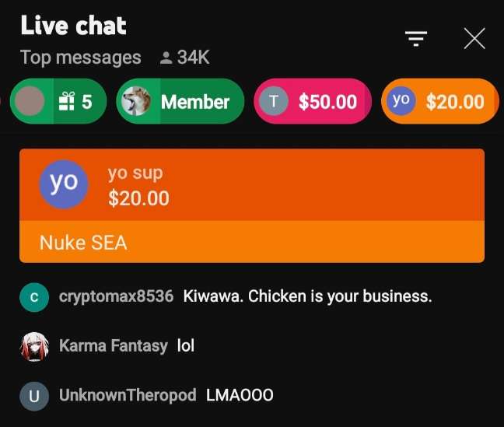This screenshot has height=427, width=504.
Task: Open the live chat filter menu icon
Action: click(416, 39)
